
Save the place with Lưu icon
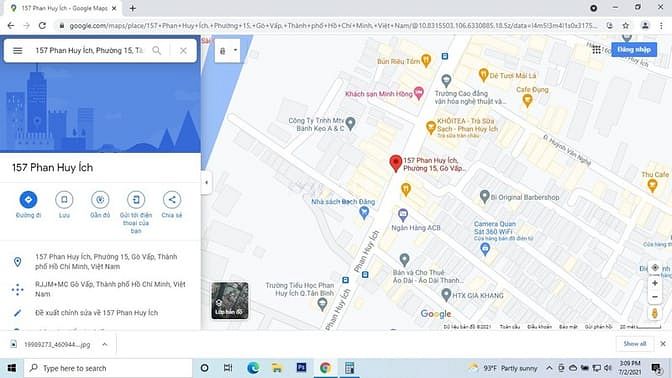point(64,200)
